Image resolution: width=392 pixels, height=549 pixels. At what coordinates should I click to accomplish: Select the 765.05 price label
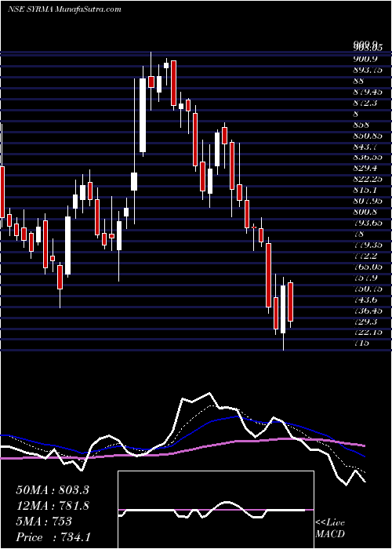367,267
